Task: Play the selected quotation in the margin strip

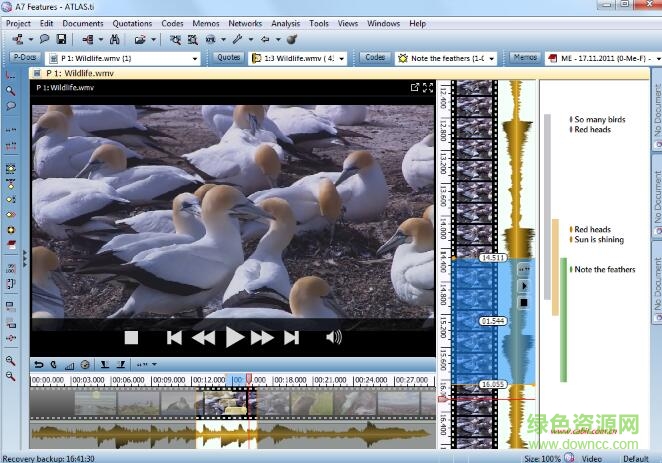Action: [x=522, y=285]
